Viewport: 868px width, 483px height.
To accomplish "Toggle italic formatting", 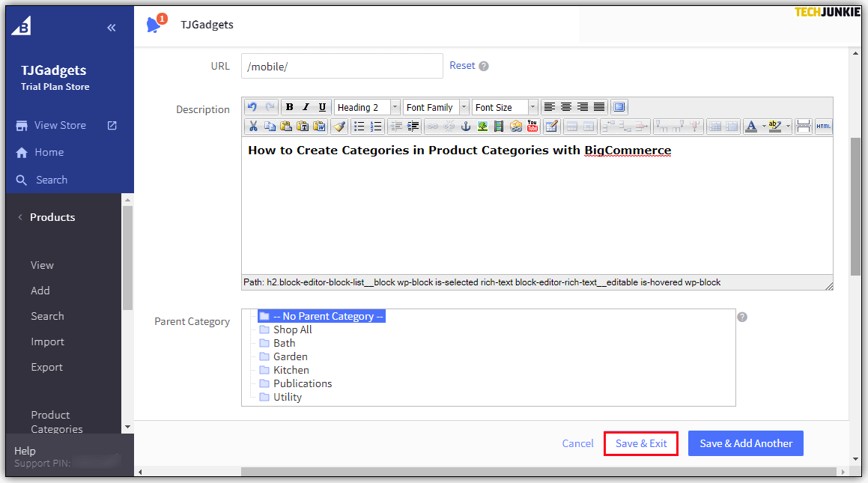I will point(306,107).
